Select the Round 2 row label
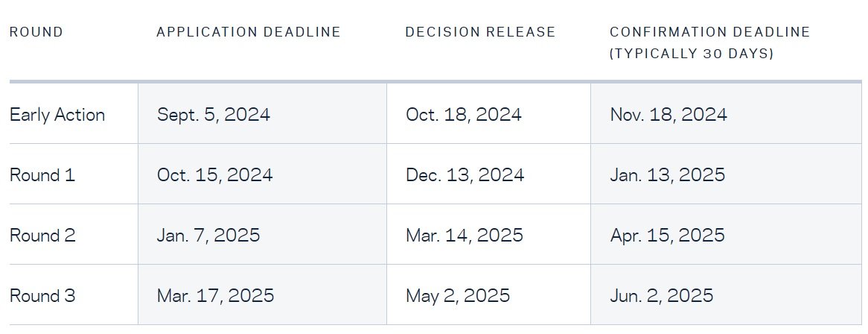The height and width of the screenshot is (334, 868). pos(42,236)
